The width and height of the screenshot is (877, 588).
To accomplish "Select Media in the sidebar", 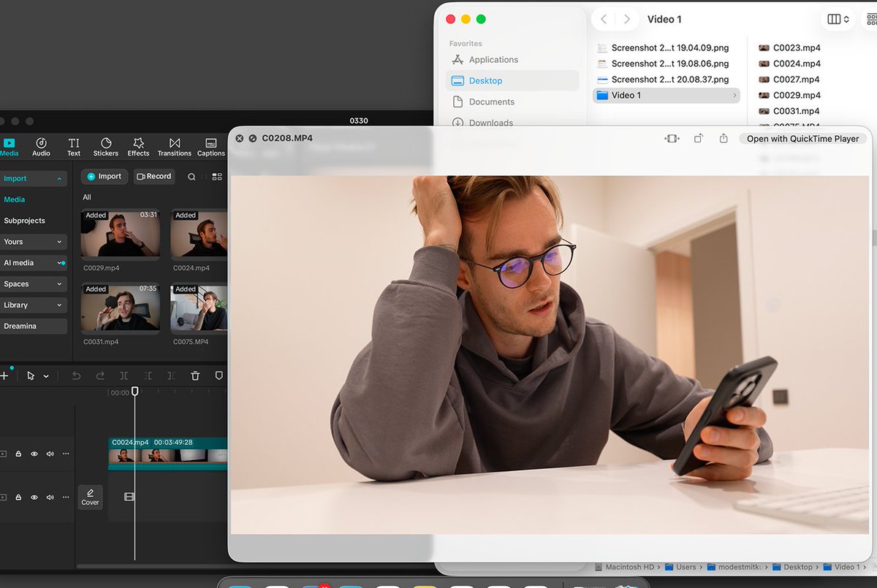I will coord(15,199).
